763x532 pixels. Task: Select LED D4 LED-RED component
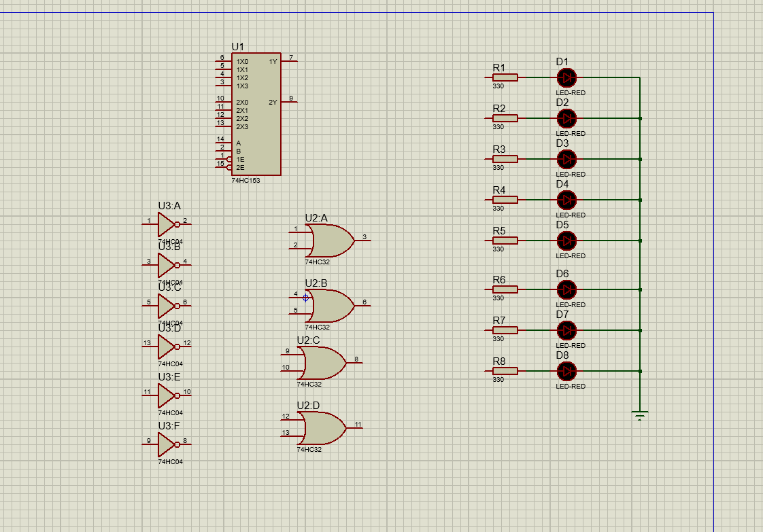click(x=566, y=200)
